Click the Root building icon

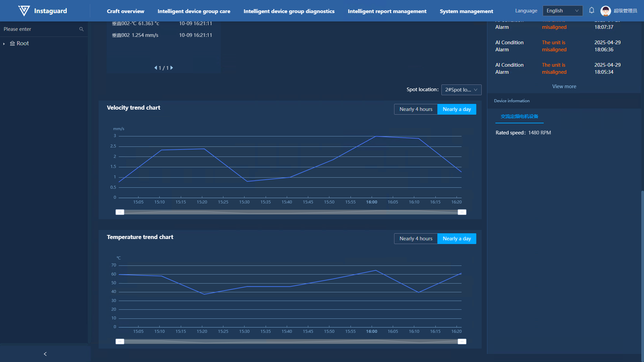pyautogui.click(x=12, y=43)
